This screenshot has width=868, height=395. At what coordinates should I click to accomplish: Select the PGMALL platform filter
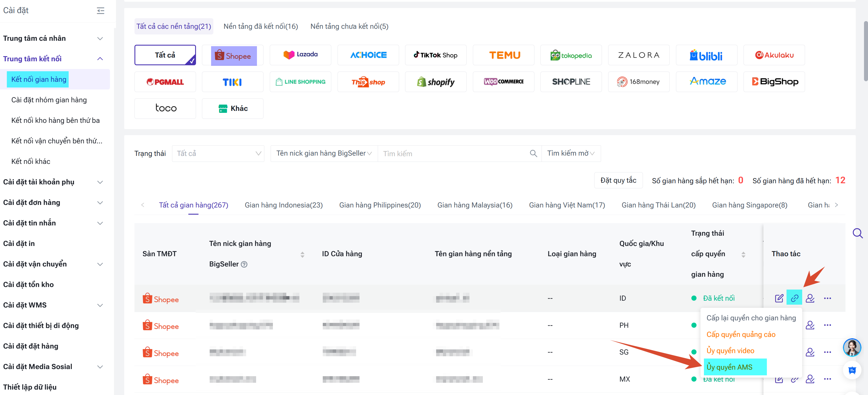(165, 82)
